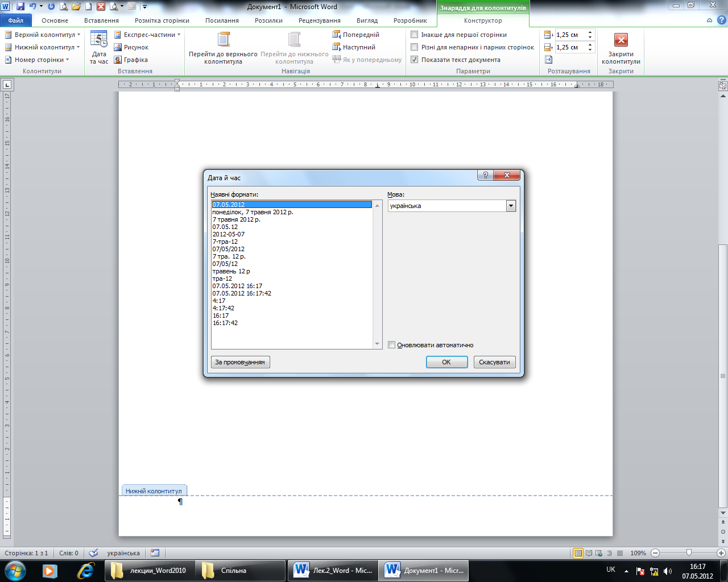Switch to Full Screen Reading view icon
This screenshot has width=728, height=582.
click(x=589, y=553)
